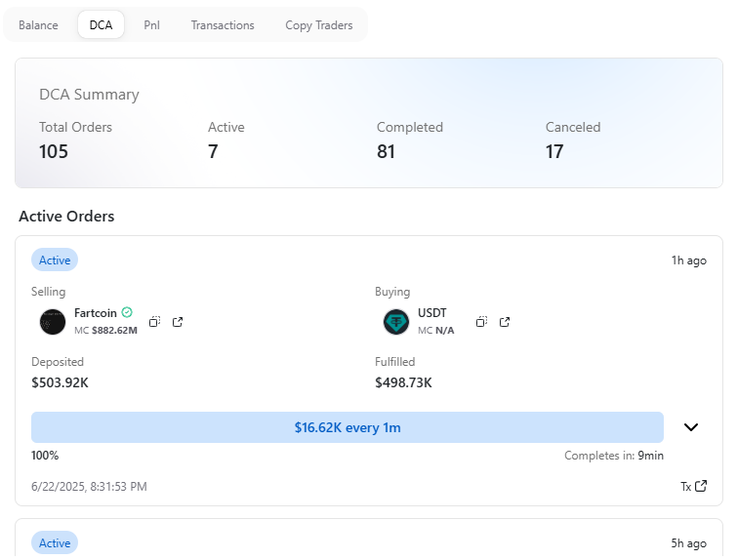Screen dimensions: 737x560
Task: Open the Copy Traders tab
Action: (x=319, y=25)
